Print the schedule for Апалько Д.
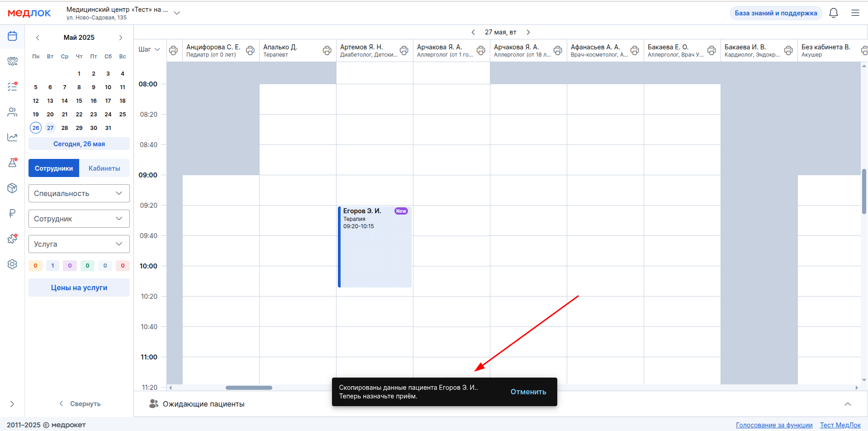Image resolution: width=868 pixels, height=431 pixels. point(327,51)
